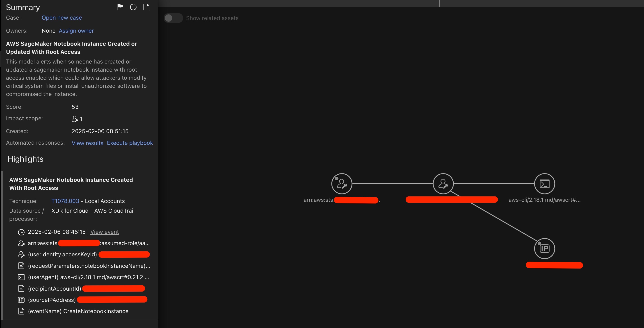Click (requestParameters.notebookInstanceName) text

pyautogui.click(x=89, y=266)
